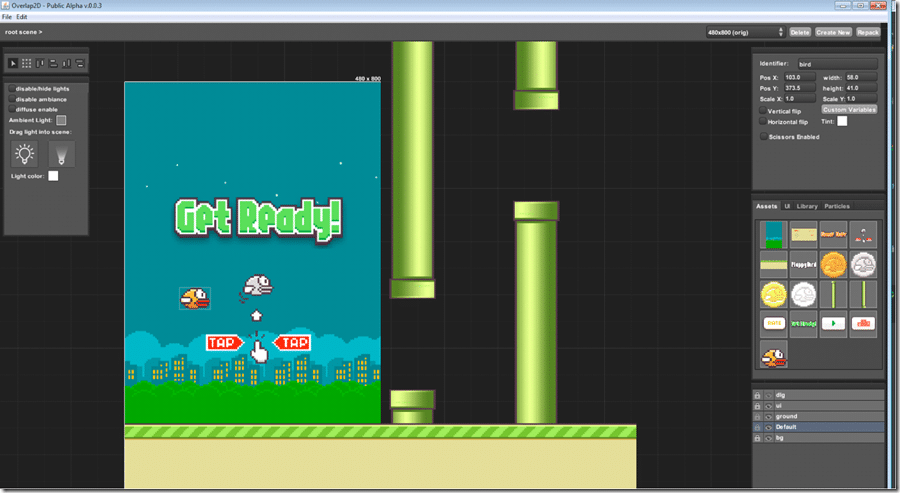The image size is (900, 493).
Task: Hide the ground layer with eye icon
Action: tap(769, 417)
